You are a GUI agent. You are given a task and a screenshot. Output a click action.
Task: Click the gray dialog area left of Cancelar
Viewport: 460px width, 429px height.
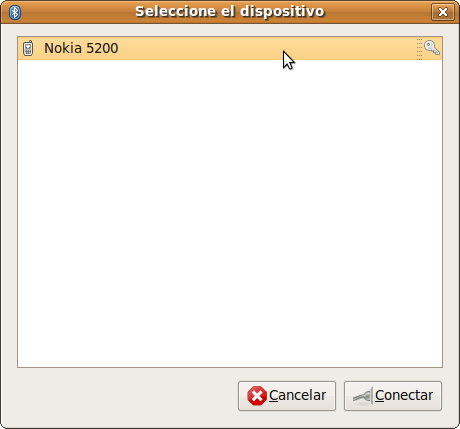[127, 396]
